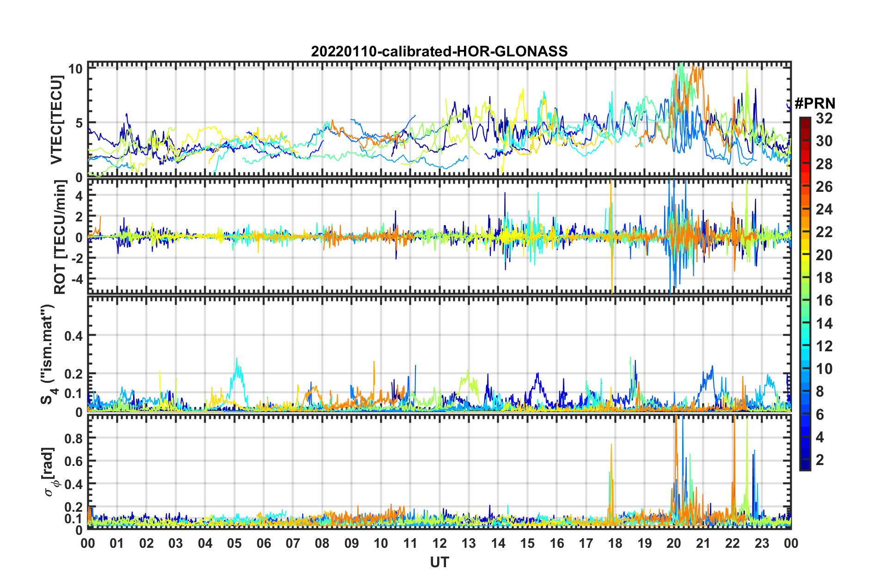Screen dimensions: 879x588
Task: Click the #PRN colorbar title
Action: pyautogui.click(x=815, y=104)
